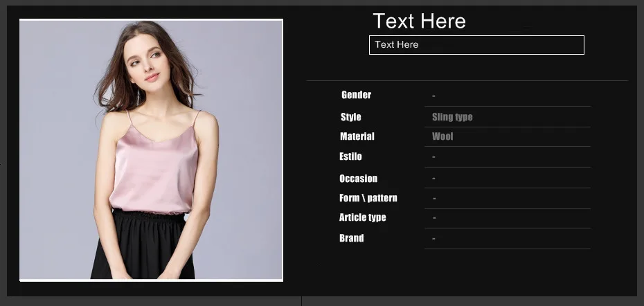Click into the outlined 'Text Here' input box

tap(476, 45)
